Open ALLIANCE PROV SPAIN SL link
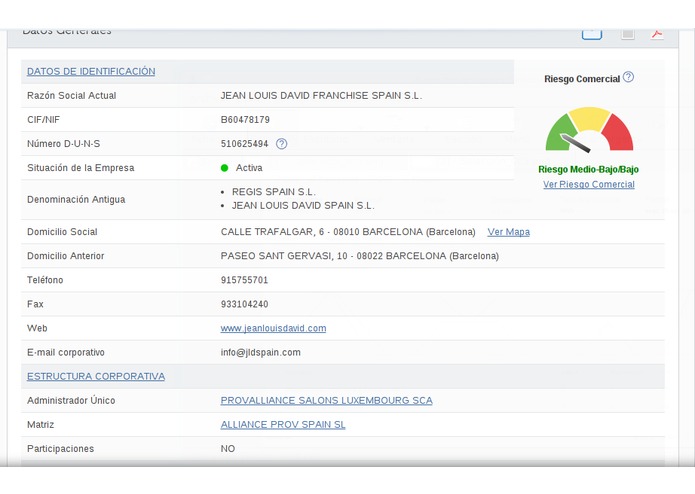The height and width of the screenshot is (494, 695). pyautogui.click(x=283, y=424)
